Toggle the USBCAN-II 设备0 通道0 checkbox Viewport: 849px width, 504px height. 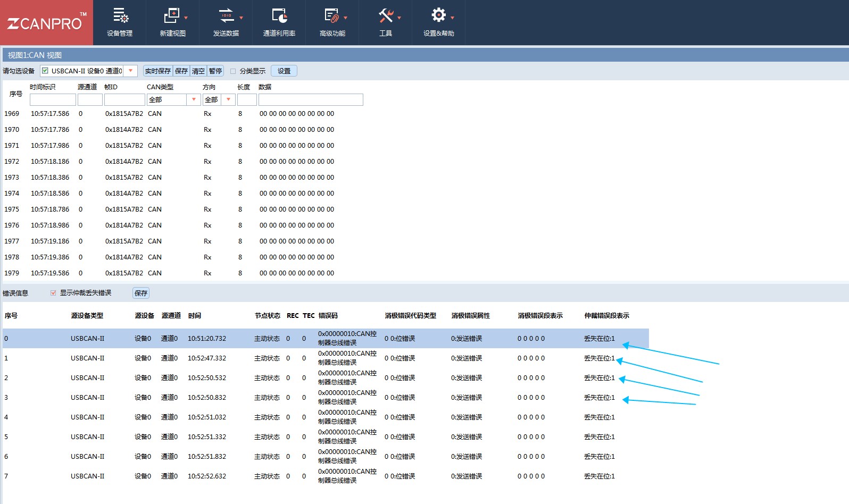[45, 71]
